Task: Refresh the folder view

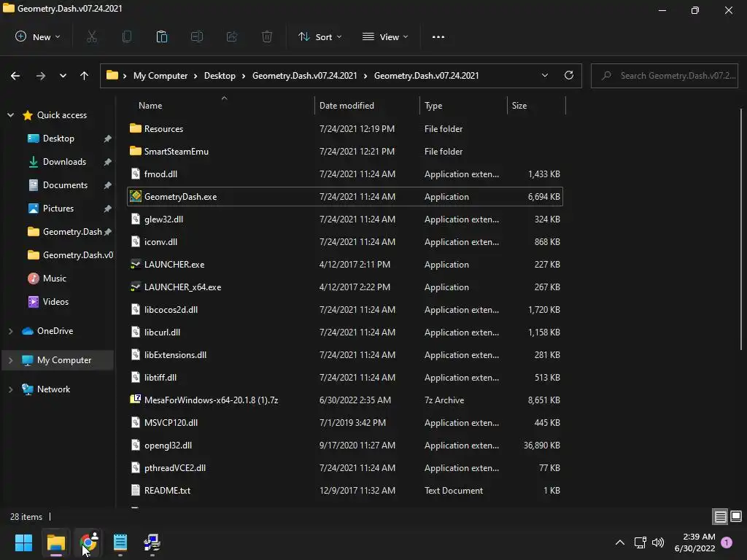Action: click(x=569, y=75)
